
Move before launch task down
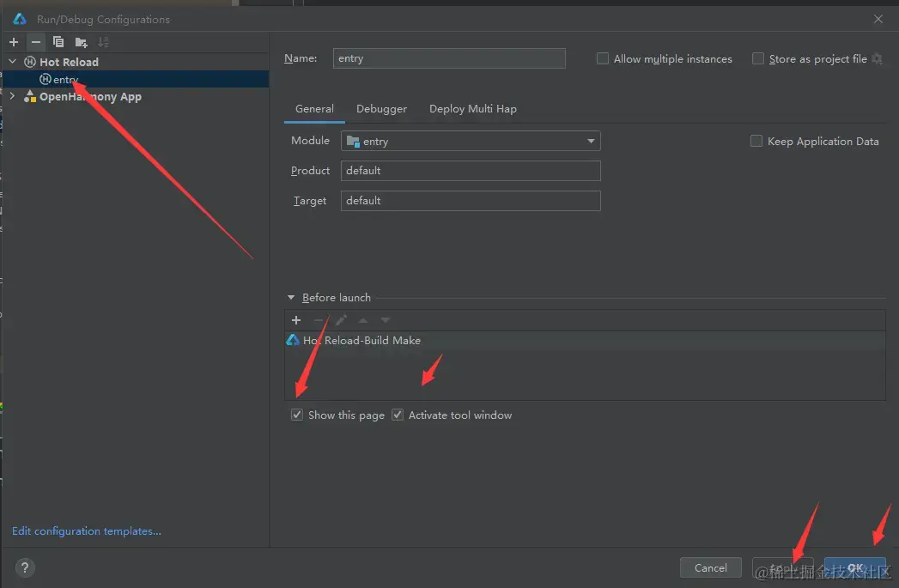point(386,320)
